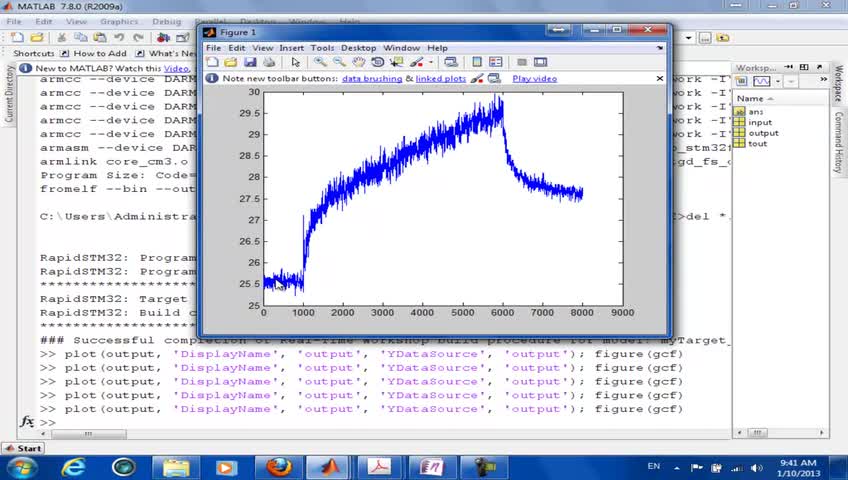Click the Hide Plot Tools icon
This screenshot has width=848, height=480.
[521, 62]
